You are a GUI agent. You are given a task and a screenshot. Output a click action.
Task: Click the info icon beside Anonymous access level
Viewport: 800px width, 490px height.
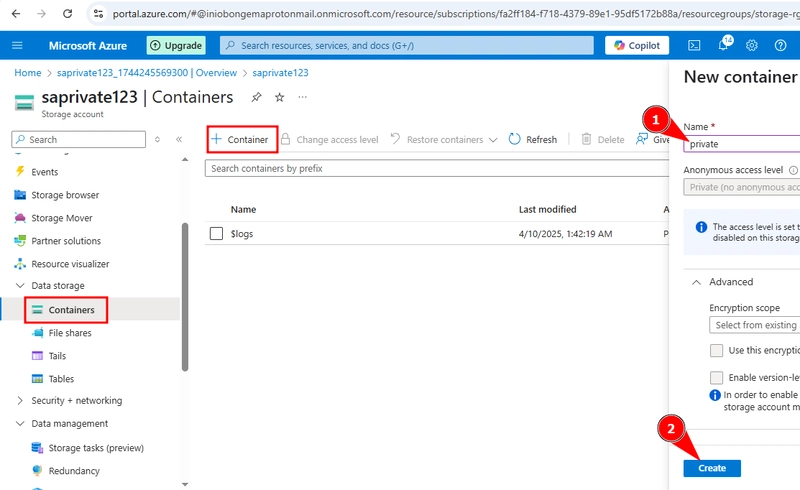(793, 170)
